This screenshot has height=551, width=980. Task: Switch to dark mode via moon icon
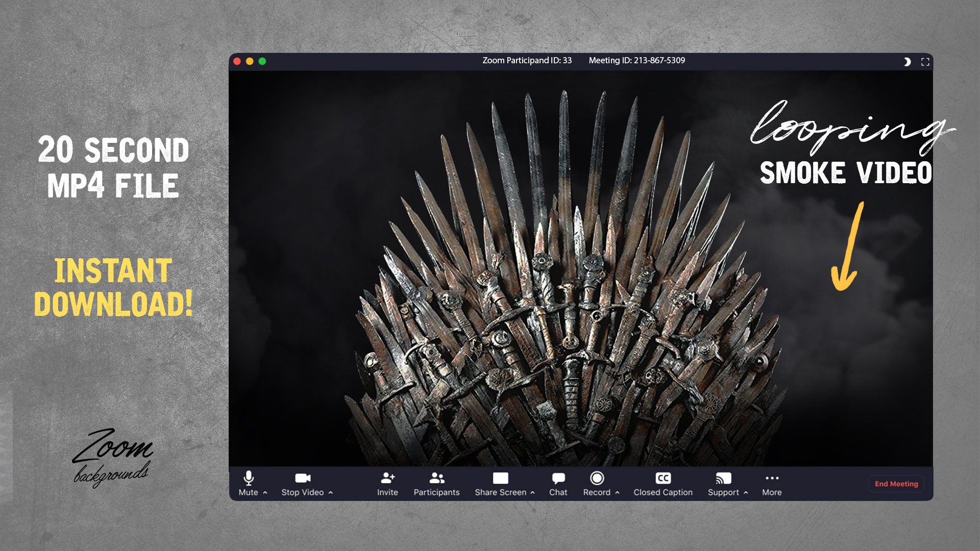pyautogui.click(x=907, y=61)
